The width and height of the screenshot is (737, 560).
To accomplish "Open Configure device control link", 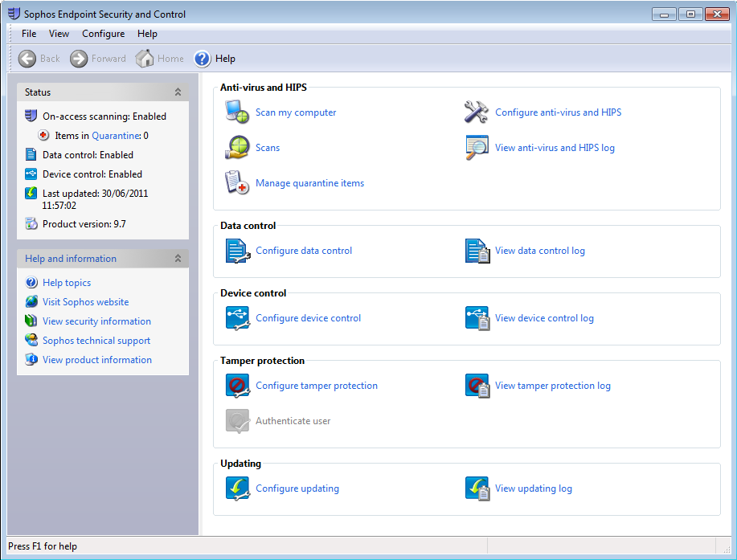I will 308,318.
